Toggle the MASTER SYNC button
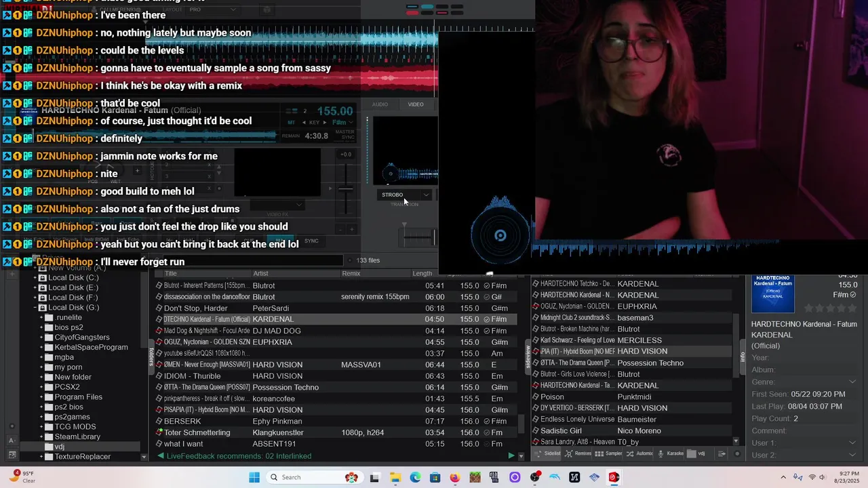The width and height of the screenshot is (868, 488). pyautogui.click(x=344, y=134)
